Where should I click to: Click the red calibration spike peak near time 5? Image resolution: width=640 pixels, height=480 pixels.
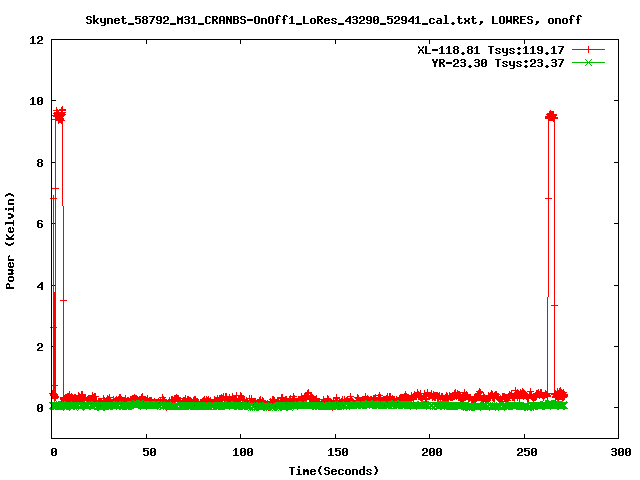(x=60, y=115)
